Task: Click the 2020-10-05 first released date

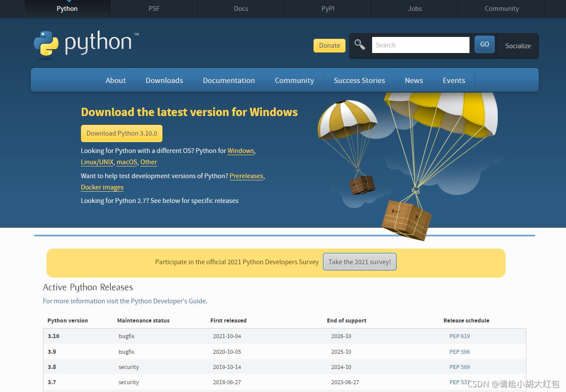Action: 227,352
